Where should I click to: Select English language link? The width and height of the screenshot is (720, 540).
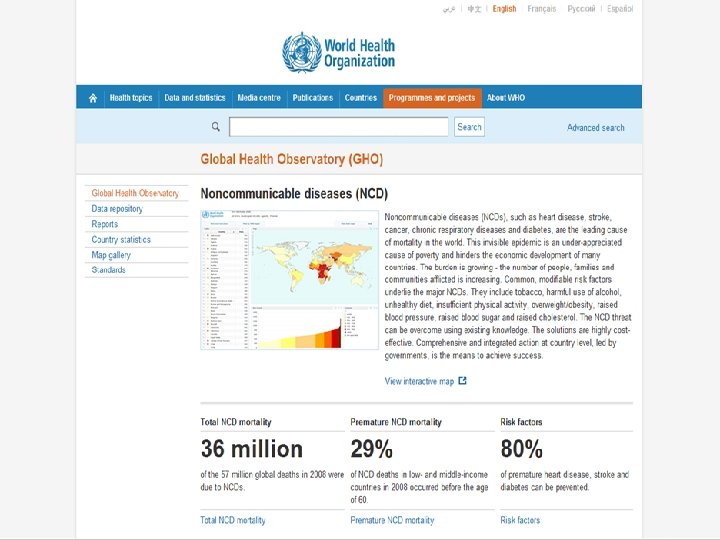point(504,9)
